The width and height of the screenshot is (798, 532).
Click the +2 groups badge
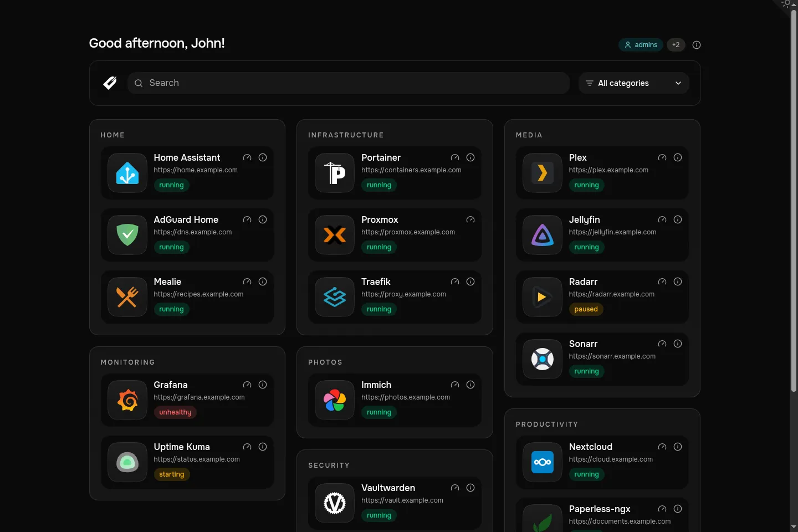676,45
